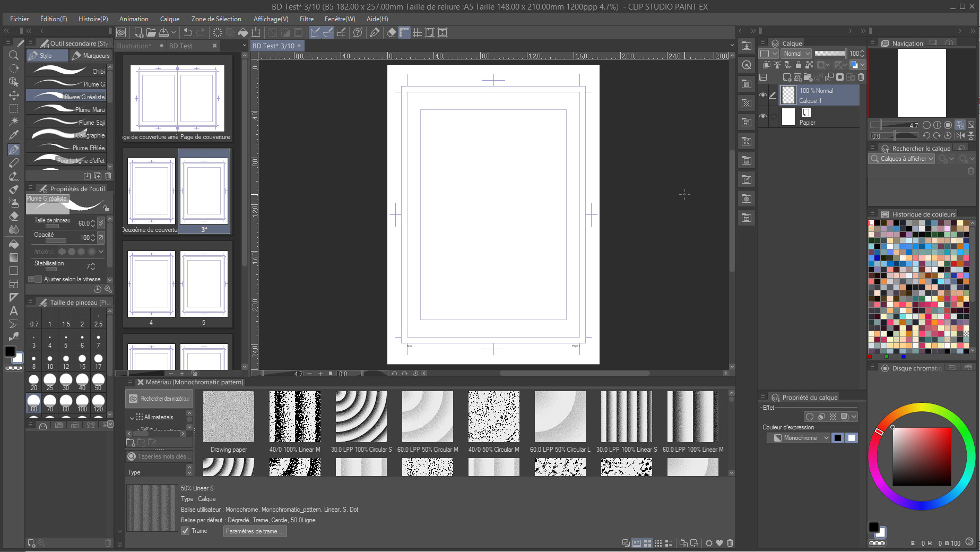Screen dimensions: 980x552
Task: Toggle lock layer in Calque panel
Action: tap(798, 65)
